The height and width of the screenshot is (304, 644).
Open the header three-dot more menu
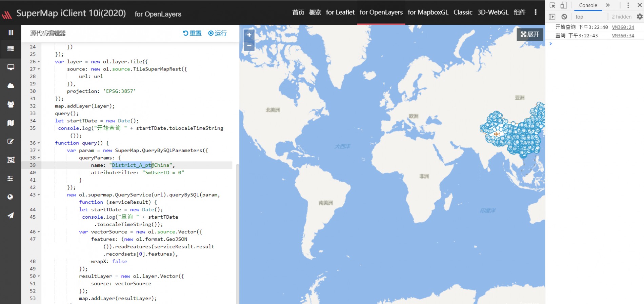536,12
